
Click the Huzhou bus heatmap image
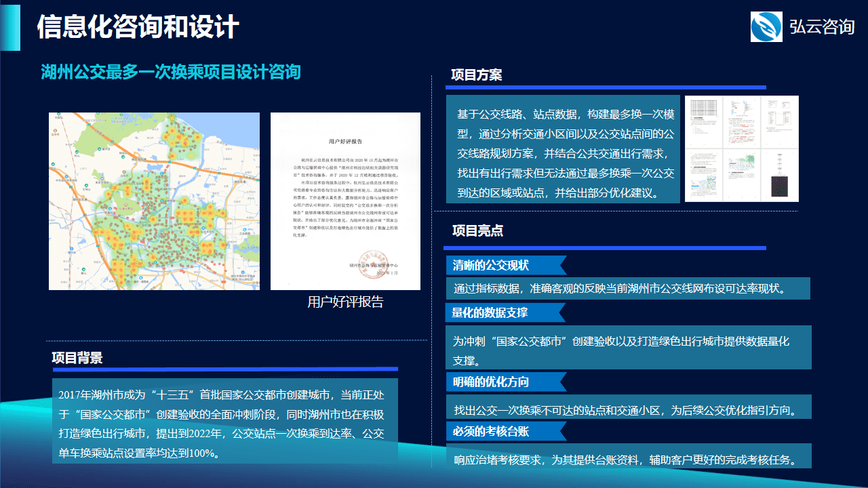[x=154, y=201]
